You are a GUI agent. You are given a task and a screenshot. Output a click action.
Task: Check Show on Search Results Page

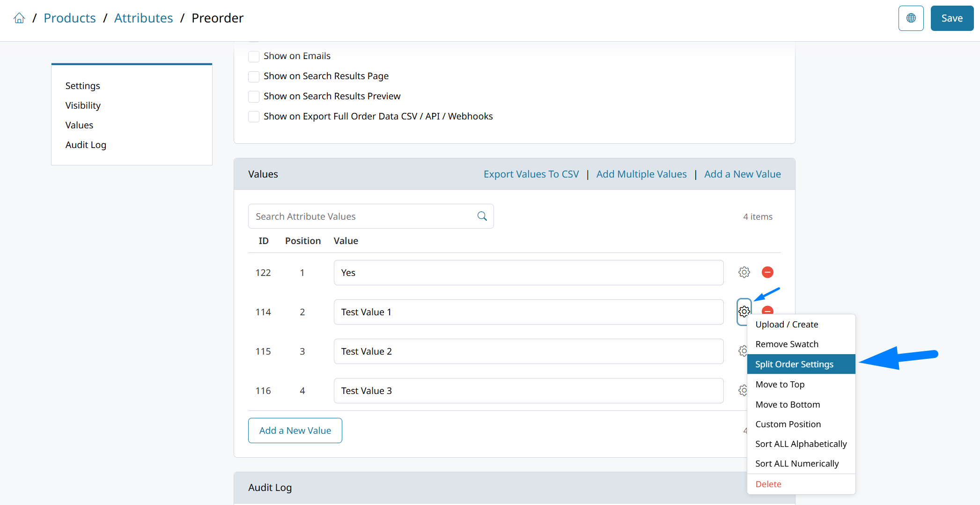[x=254, y=76]
